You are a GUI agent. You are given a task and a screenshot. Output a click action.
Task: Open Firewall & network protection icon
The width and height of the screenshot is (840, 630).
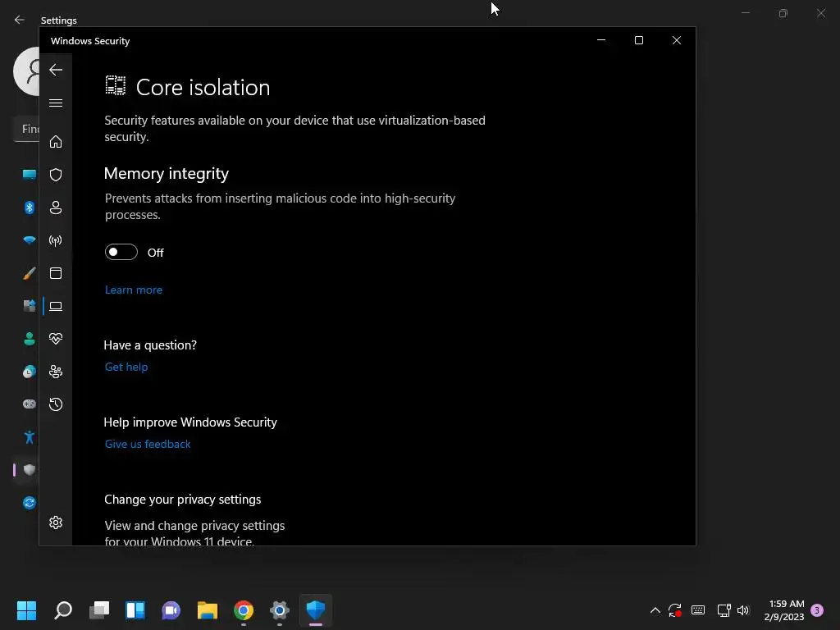coord(56,240)
